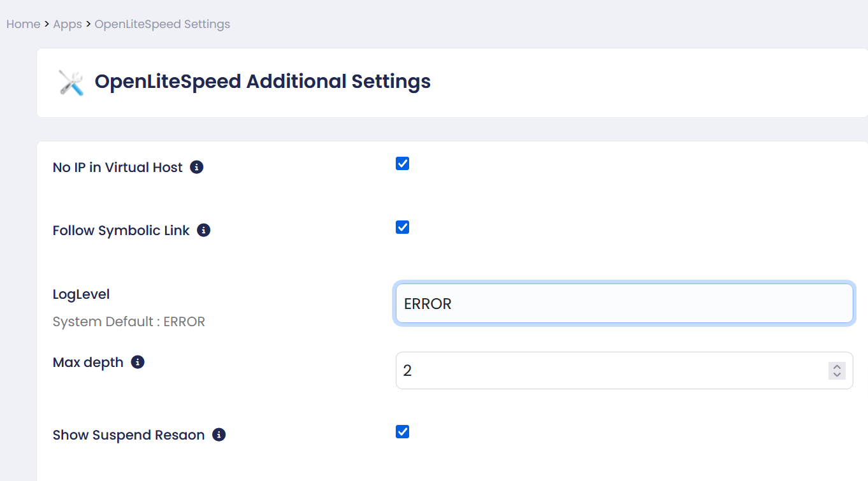The width and height of the screenshot is (868, 481).
Task: Click the Show Suspend Resaon label text
Action: click(129, 435)
